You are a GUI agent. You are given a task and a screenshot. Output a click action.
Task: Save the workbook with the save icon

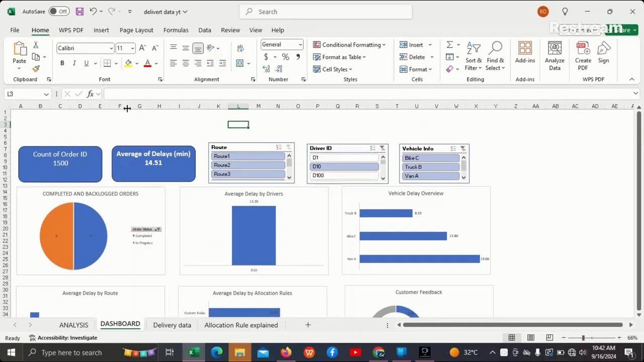click(79, 11)
